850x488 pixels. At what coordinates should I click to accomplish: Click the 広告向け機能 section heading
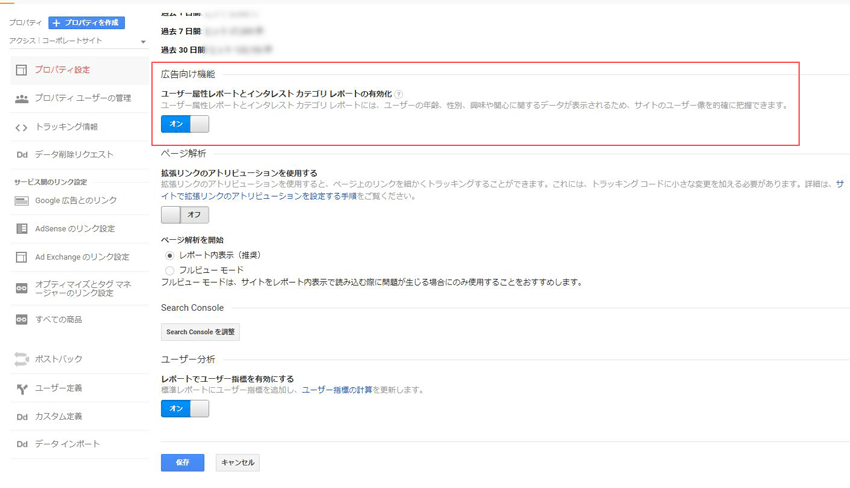click(x=188, y=74)
